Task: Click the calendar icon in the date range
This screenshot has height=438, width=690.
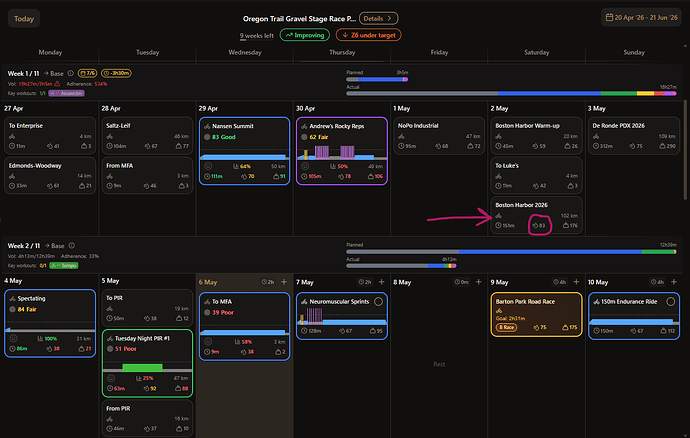Action: click(x=609, y=18)
